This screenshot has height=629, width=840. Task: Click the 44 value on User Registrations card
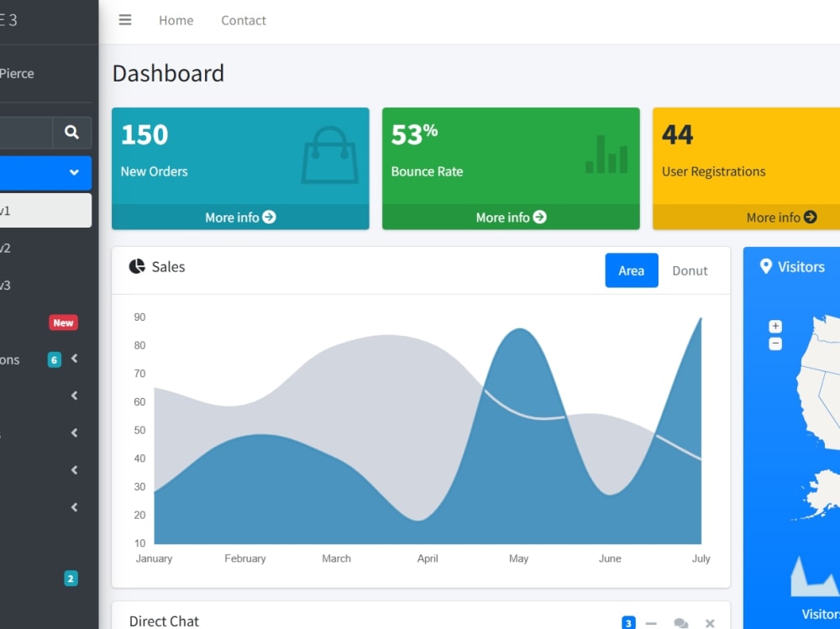[x=678, y=134]
